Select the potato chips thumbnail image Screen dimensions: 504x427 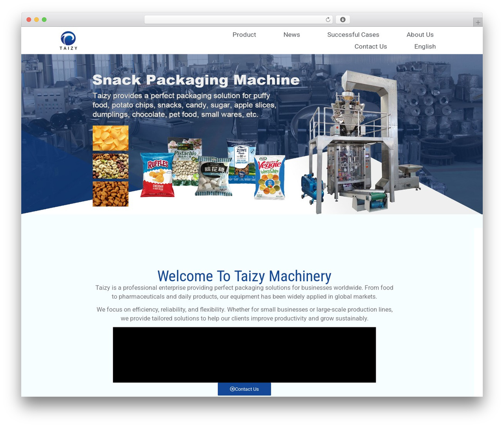(x=111, y=138)
